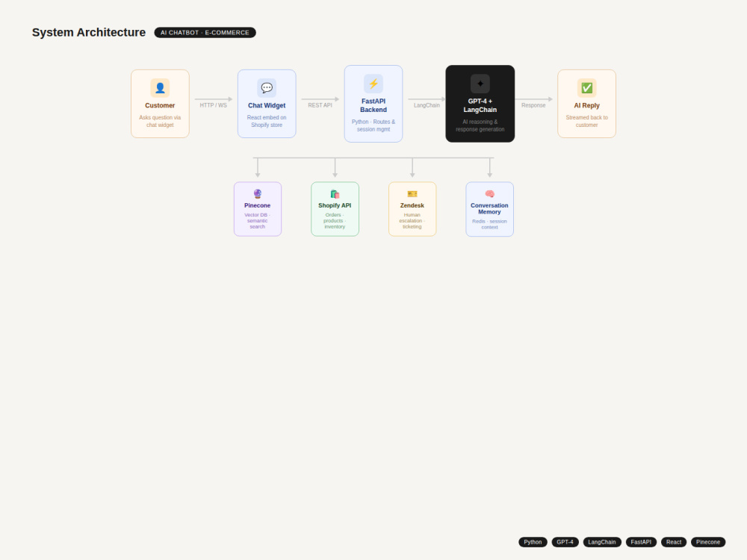Click the Conversation Memory card title

(x=490, y=208)
